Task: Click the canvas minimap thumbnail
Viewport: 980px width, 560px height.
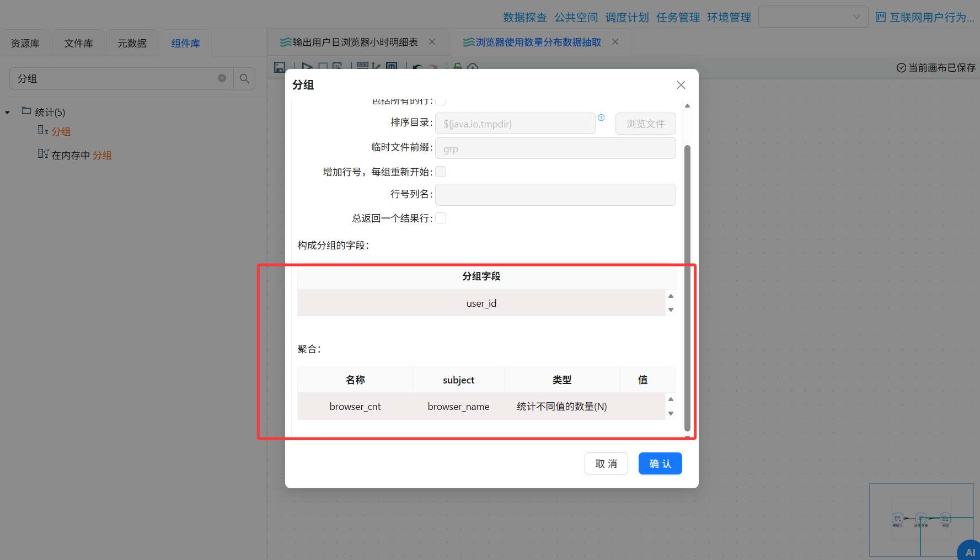Action: [x=921, y=520]
